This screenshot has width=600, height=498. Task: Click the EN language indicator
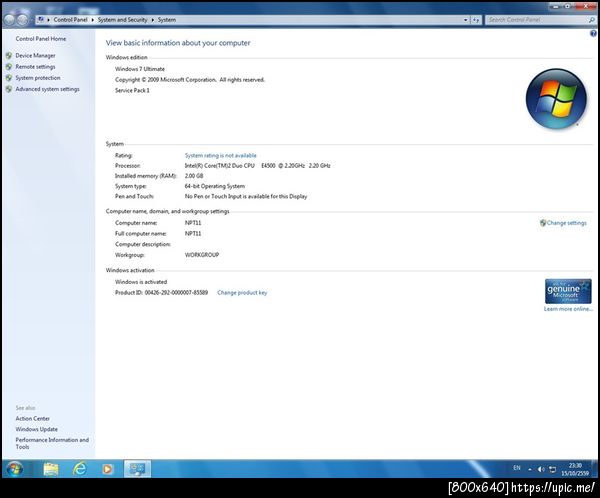(x=517, y=468)
